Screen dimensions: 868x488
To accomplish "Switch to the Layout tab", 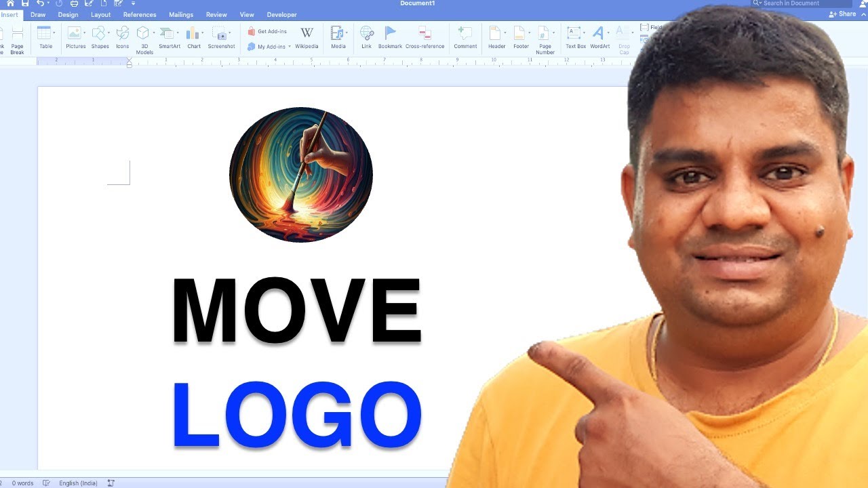I will click(x=101, y=14).
